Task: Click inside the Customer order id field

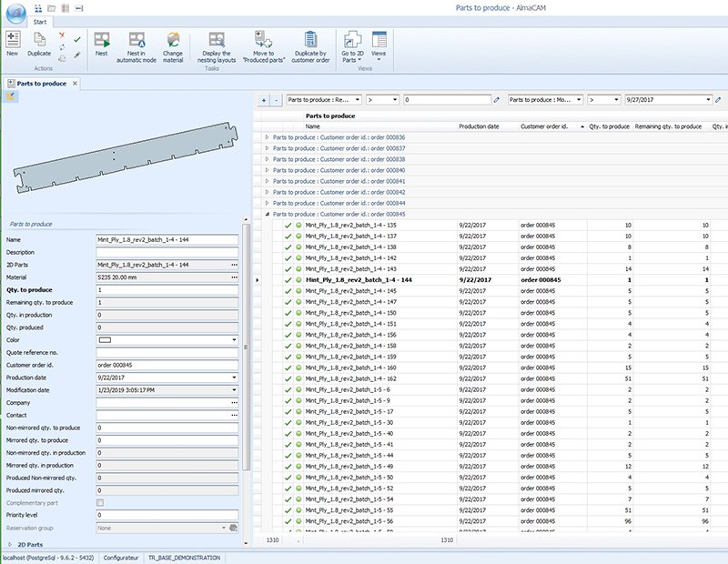Action: pyautogui.click(x=164, y=364)
